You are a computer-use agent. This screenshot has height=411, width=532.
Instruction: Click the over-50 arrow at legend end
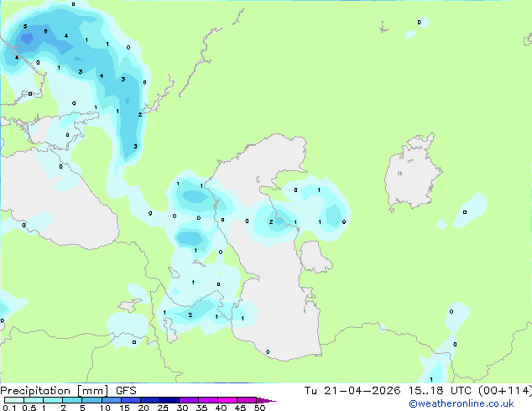[266, 400]
